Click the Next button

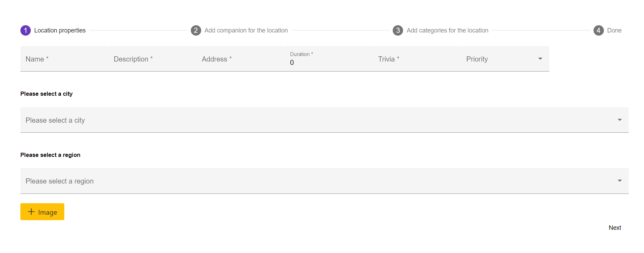coord(615,228)
